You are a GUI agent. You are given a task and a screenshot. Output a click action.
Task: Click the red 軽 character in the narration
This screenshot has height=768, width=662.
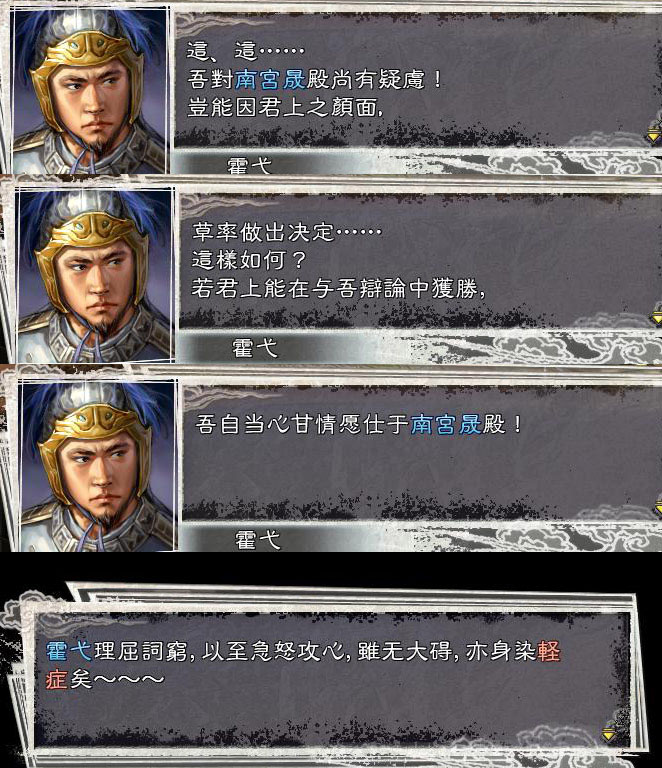[548, 651]
